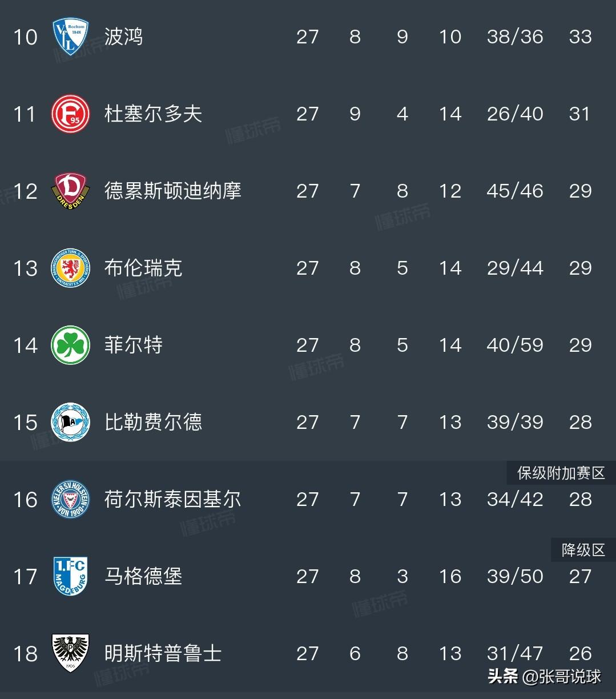Image resolution: width=616 pixels, height=699 pixels.
Task: Tap the 1. FC Magdeburg shield logo
Action: [71, 576]
